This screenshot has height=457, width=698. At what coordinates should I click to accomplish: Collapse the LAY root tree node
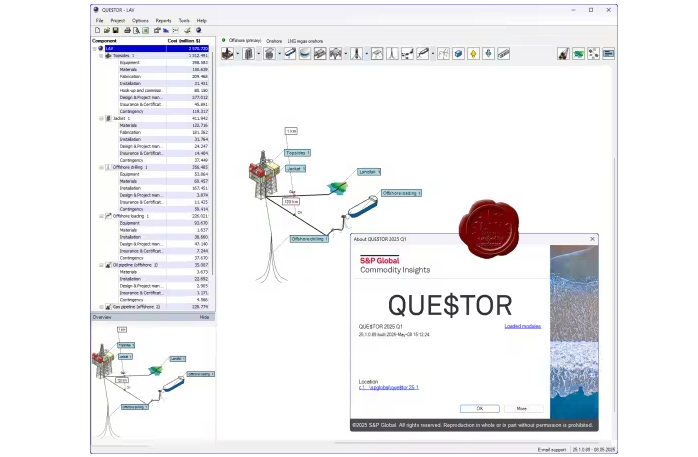[94, 49]
